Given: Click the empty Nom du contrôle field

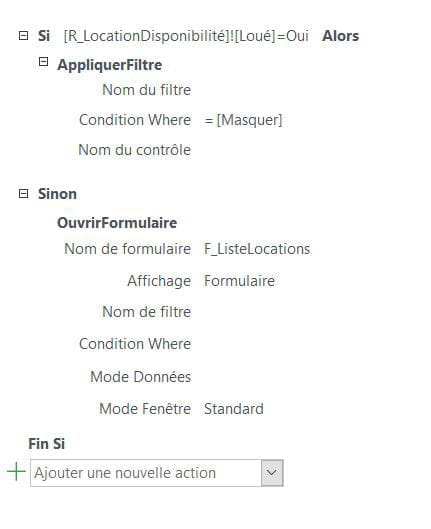Looking at the screenshot, I should point(270,150).
